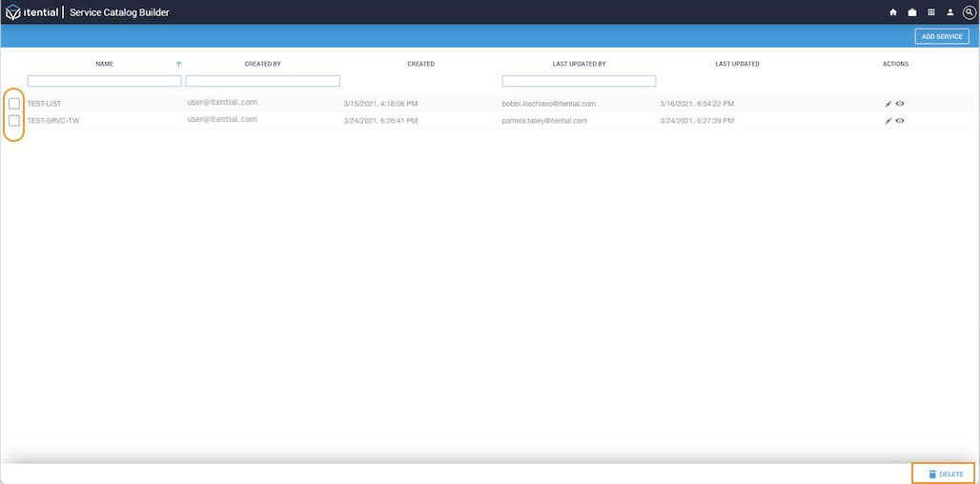980x484 pixels.
Task: Click the search magnifier icon
Action: click(969, 12)
